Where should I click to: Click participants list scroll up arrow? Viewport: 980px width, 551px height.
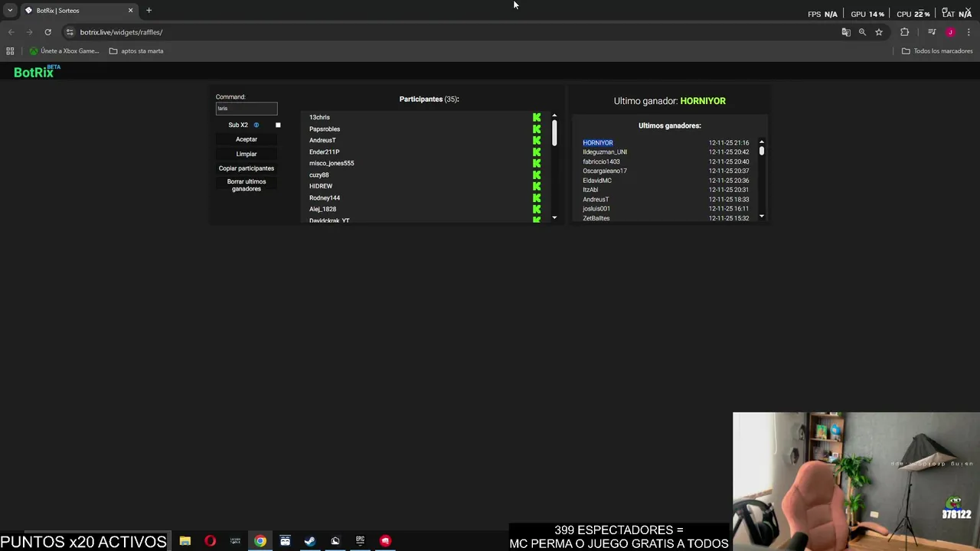point(554,116)
